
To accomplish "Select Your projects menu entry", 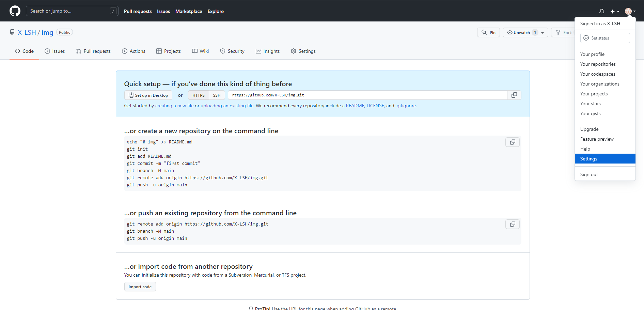I will (x=605, y=94).
